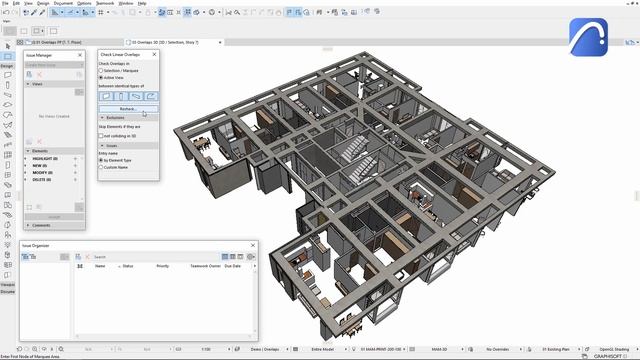Select the Stair tool in the toolbox
Viewport: 640px width, 360px height.
(8, 135)
